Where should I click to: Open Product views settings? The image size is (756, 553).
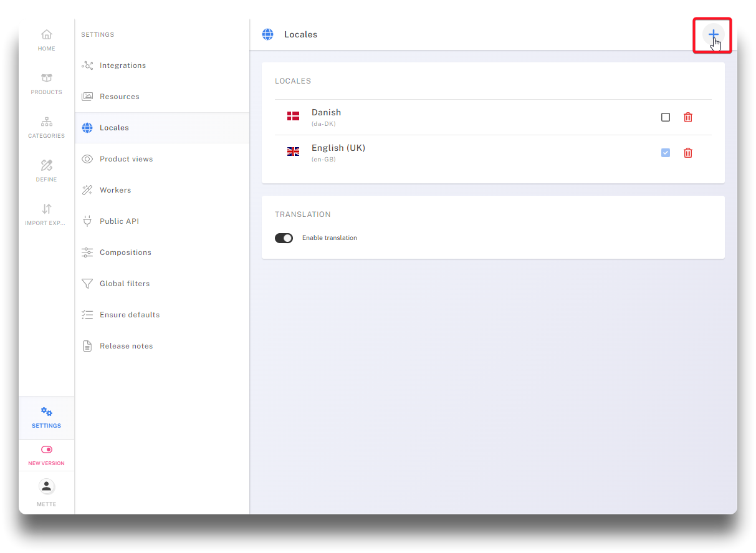pos(126,159)
